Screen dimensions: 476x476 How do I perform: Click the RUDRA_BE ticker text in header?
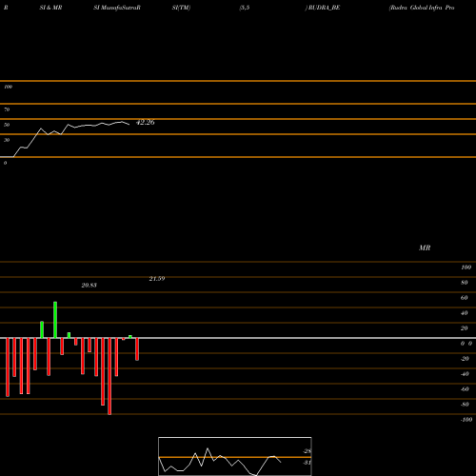click(324, 8)
